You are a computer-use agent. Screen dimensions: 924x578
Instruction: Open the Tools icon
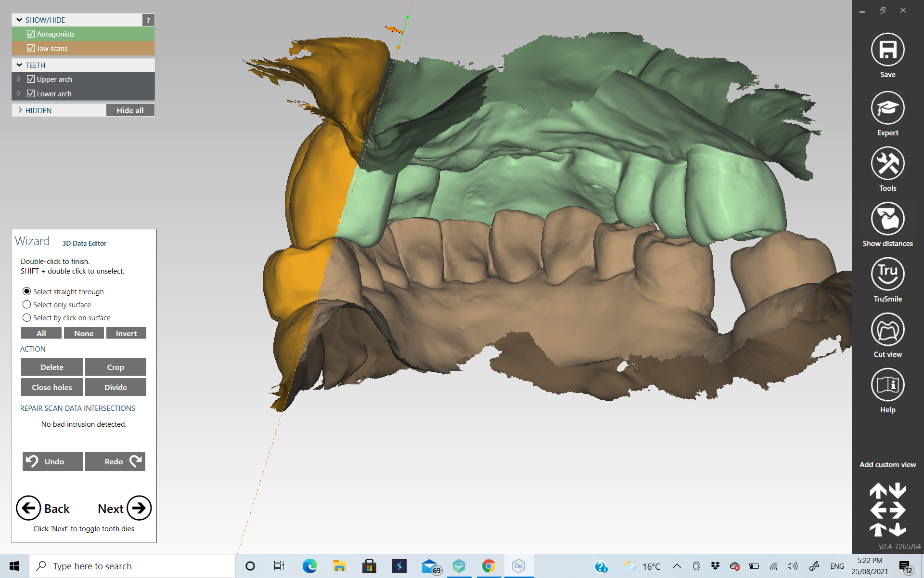887,163
